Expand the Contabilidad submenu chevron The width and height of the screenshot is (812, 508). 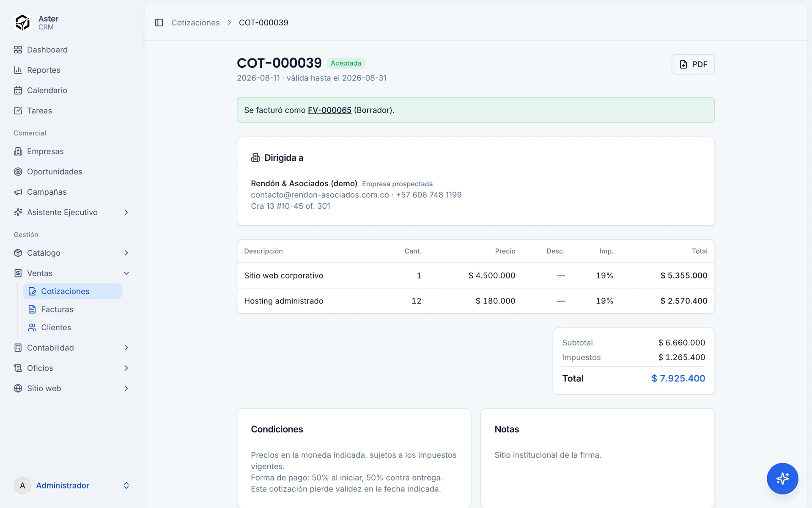click(126, 348)
